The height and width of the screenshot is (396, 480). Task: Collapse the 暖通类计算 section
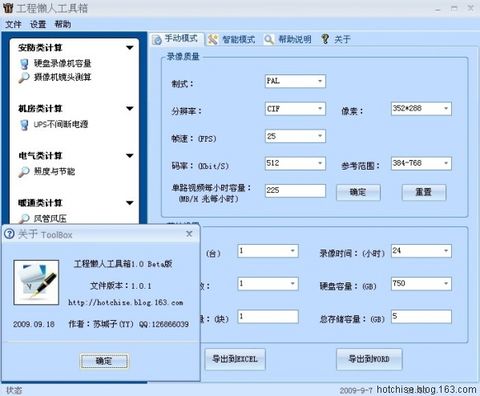[x=130, y=203]
